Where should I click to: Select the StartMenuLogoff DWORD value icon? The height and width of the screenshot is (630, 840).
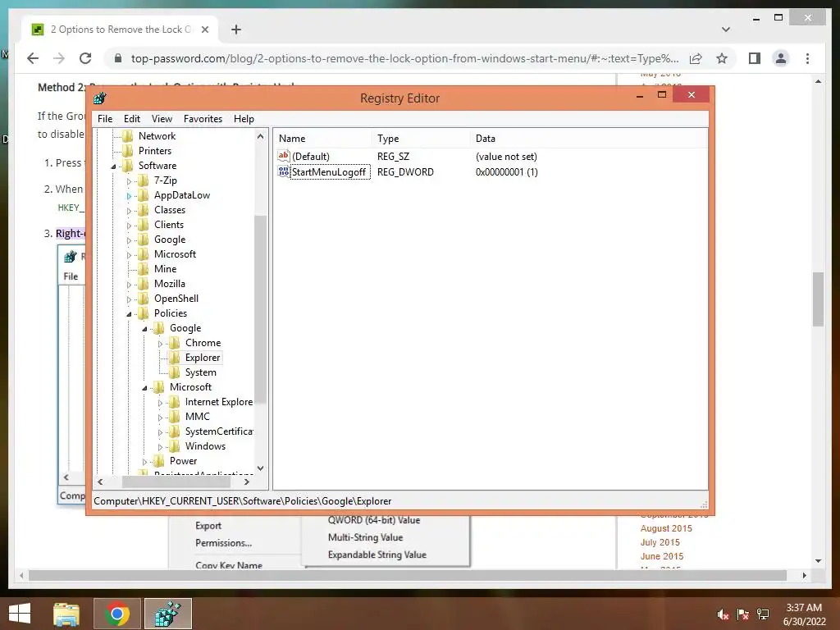283,171
